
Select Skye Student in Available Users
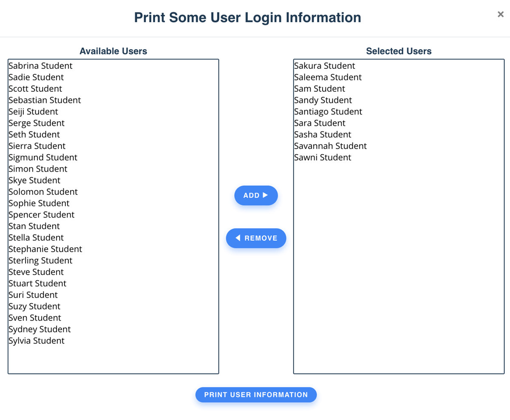point(113,181)
